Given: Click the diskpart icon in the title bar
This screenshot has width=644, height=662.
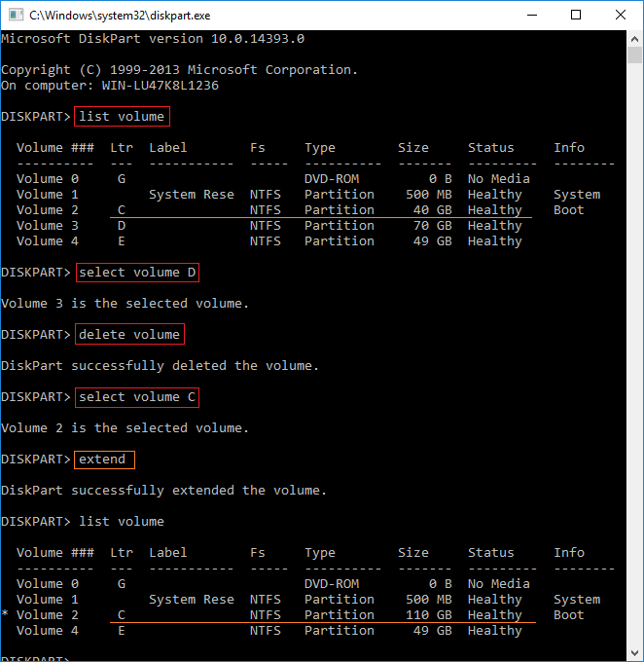Looking at the screenshot, I should (x=15, y=15).
